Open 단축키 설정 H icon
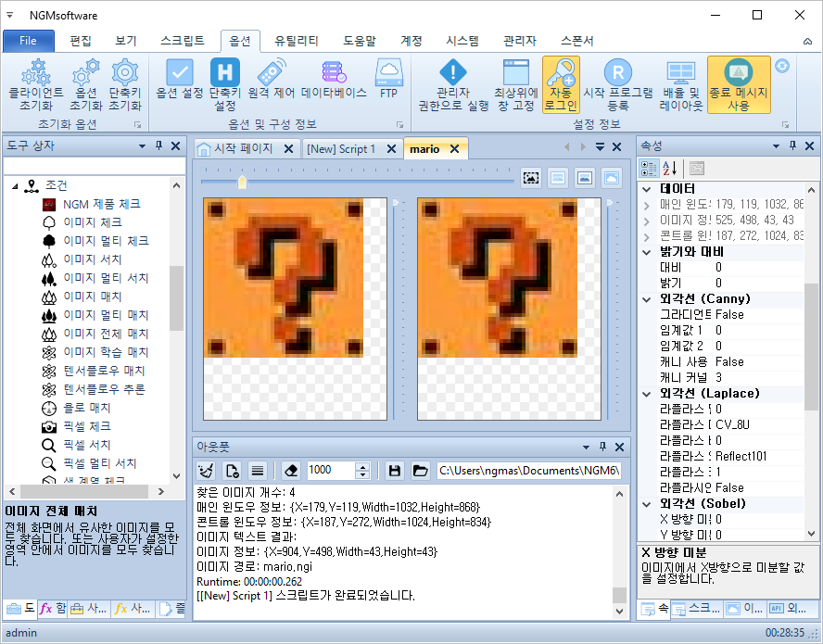The width and height of the screenshot is (823, 644). pos(225,84)
